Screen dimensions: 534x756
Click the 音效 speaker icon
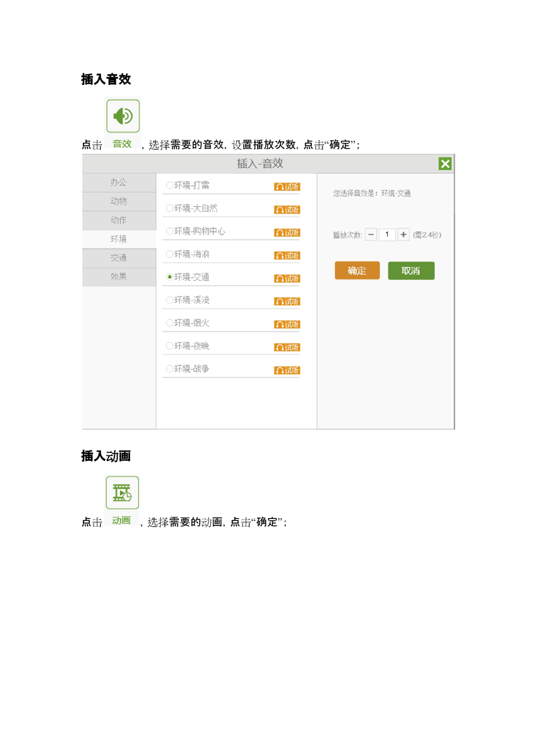coord(123,117)
